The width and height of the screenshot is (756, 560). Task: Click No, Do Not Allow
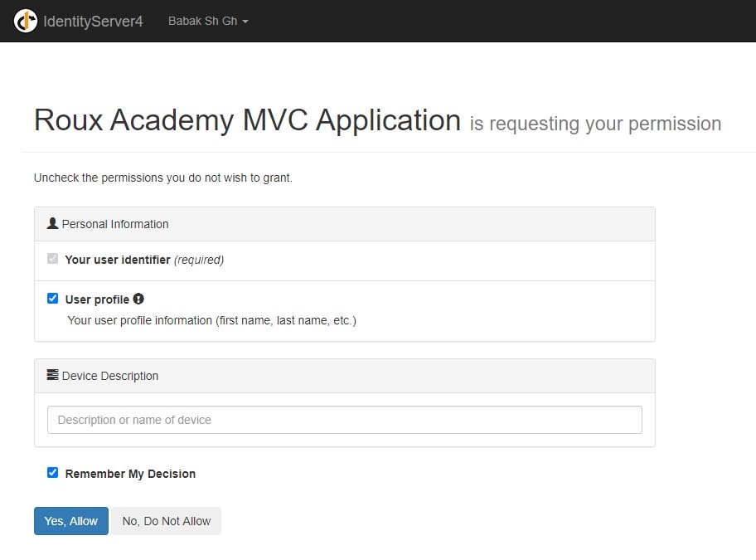pos(166,521)
